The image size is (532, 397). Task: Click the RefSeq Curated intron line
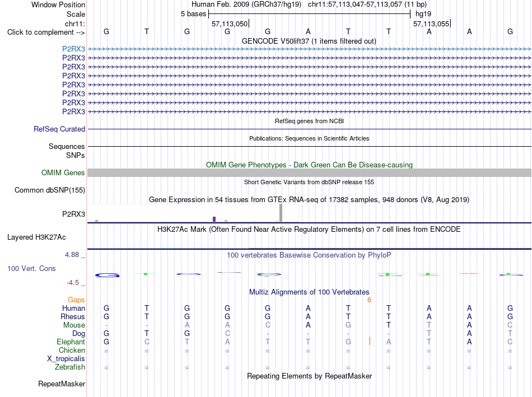[x=309, y=129]
